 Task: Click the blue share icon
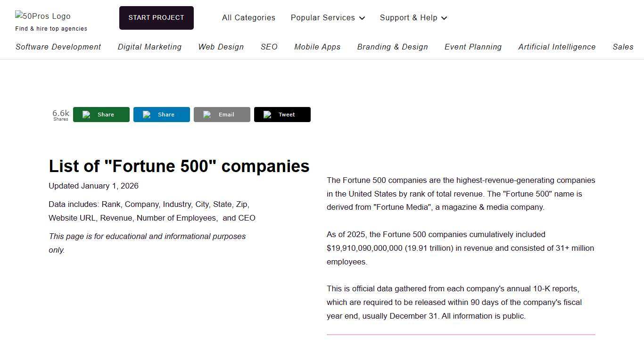(x=146, y=114)
